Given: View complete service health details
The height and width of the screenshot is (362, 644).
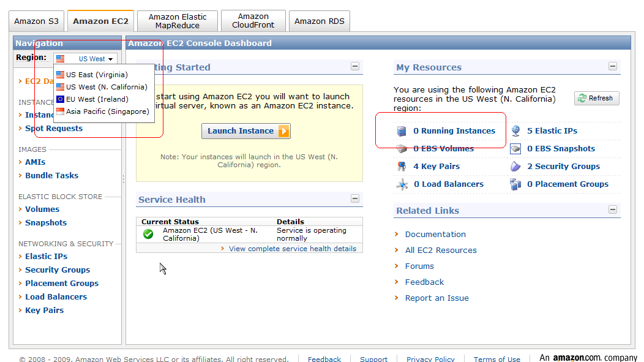Looking at the screenshot, I should click(293, 249).
